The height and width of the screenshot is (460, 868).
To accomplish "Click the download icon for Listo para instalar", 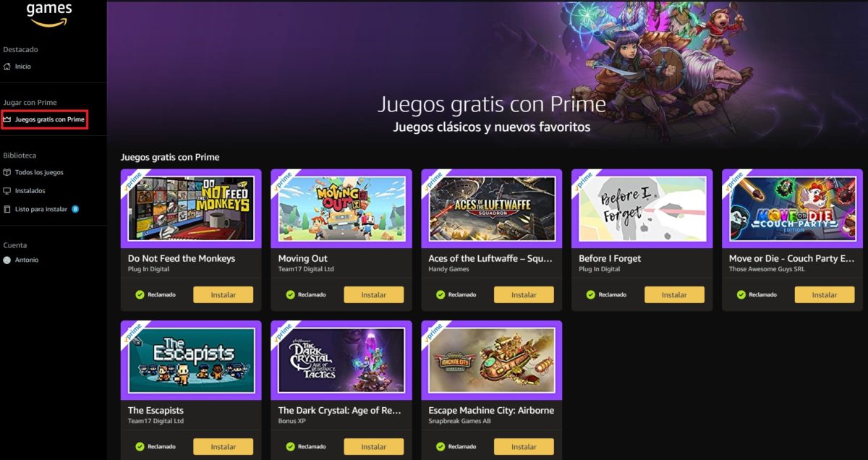I will pos(7,210).
